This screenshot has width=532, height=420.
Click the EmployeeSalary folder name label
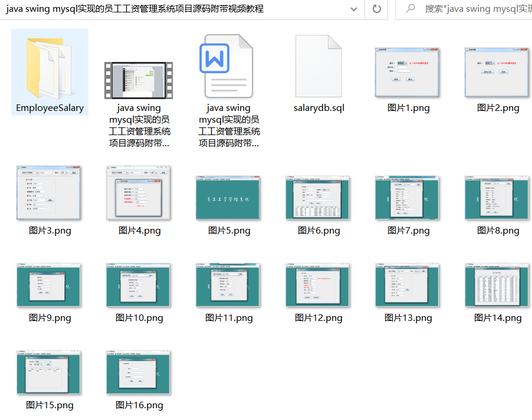[x=50, y=109]
